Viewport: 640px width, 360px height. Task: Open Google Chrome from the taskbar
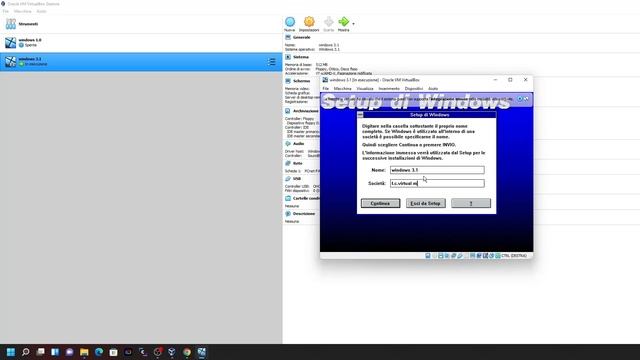point(187,352)
